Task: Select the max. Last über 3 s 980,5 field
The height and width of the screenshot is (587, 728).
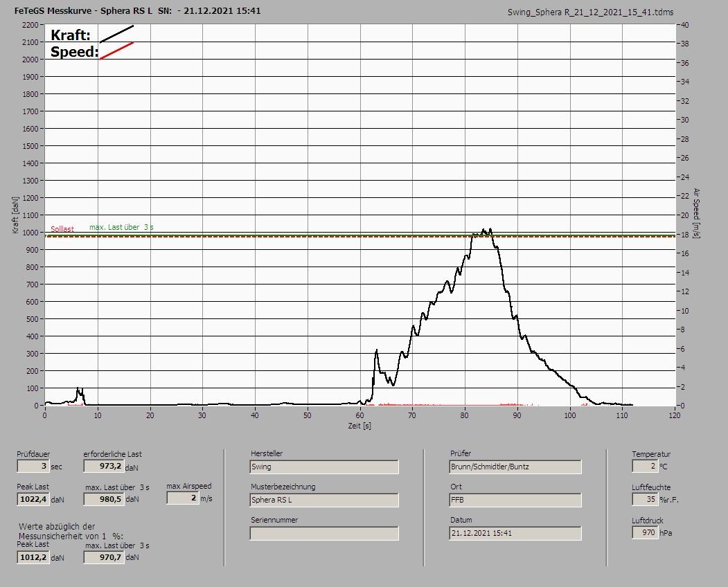Action: click(x=103, y=499)
